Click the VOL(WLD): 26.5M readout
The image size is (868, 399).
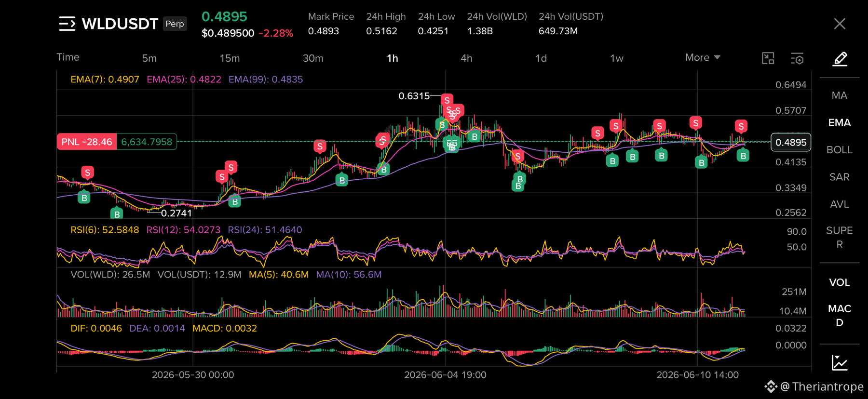tap(110, 275)
